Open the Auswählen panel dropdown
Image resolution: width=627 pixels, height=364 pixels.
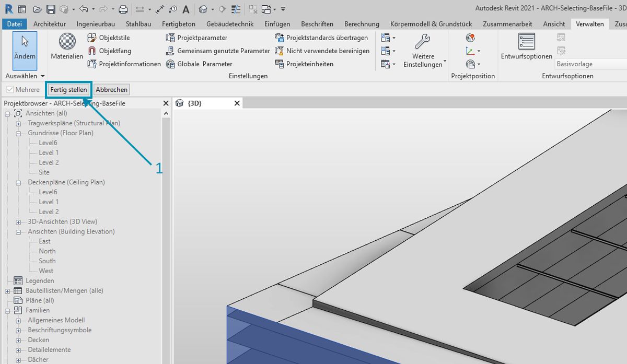[25, 76]
